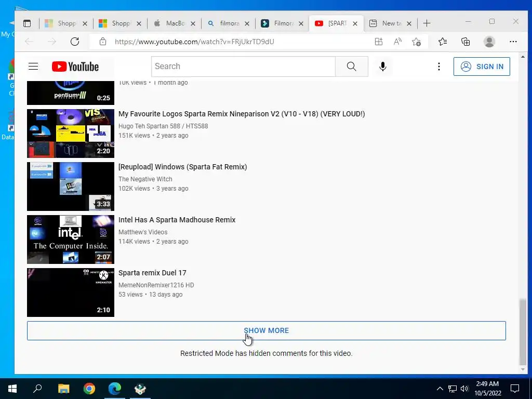The height and width of the screenshot is (399, 532).
Task: Open Collections in Edge toolbar
Action: 465,42
